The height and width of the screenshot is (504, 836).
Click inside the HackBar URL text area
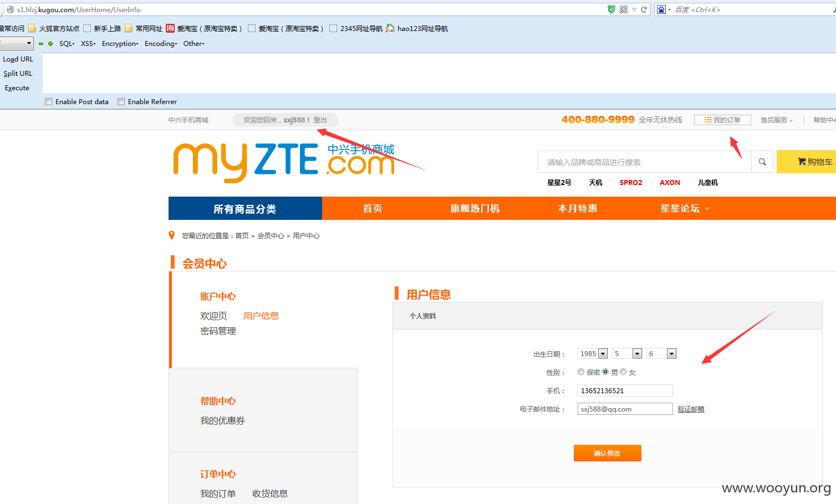tap(439, 73)
